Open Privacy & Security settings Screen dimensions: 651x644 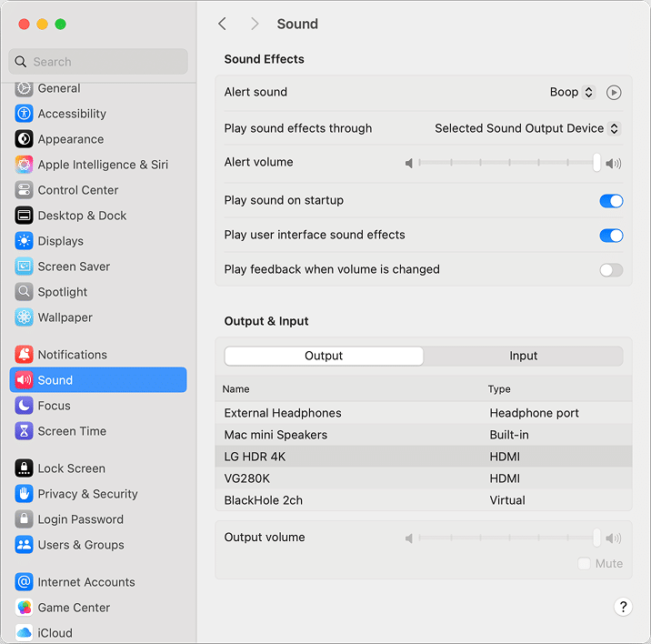pos(87,494)
